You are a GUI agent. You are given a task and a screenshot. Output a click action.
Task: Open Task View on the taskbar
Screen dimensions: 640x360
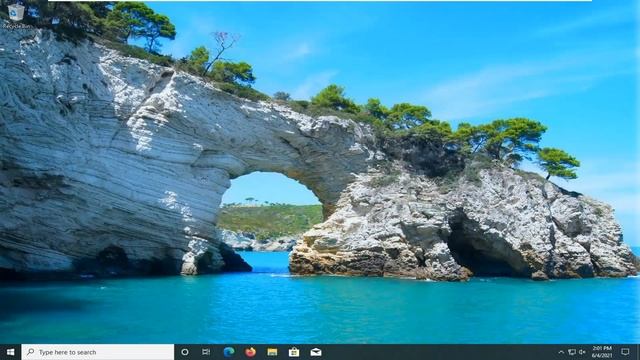tap(206, 352)
